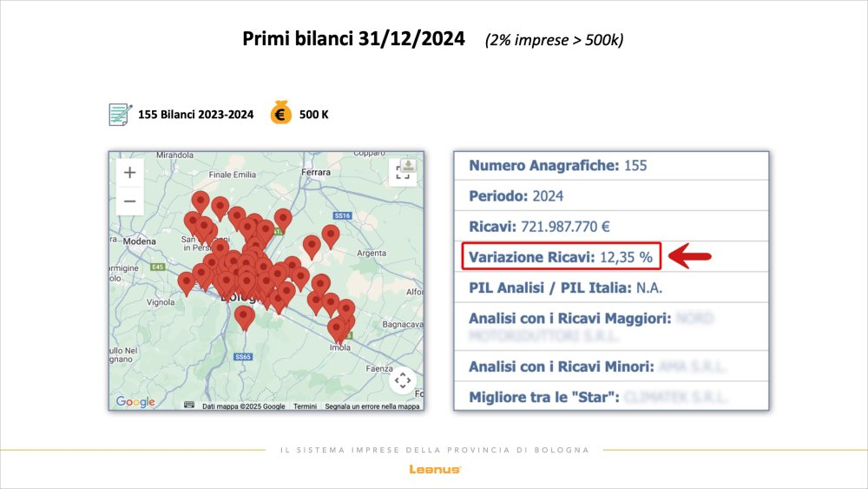Viewport: 868px width, 489px height.
Task: Select the Numero Anagrafiche: 155 row
Action: 611,166
